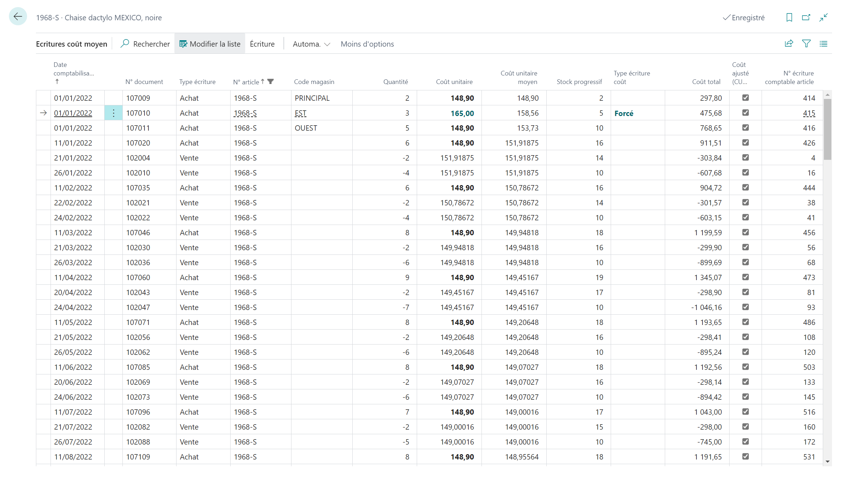The image size is (868, 478).
Task: Select Vente cell in row 102088
Action: point(203,442)
